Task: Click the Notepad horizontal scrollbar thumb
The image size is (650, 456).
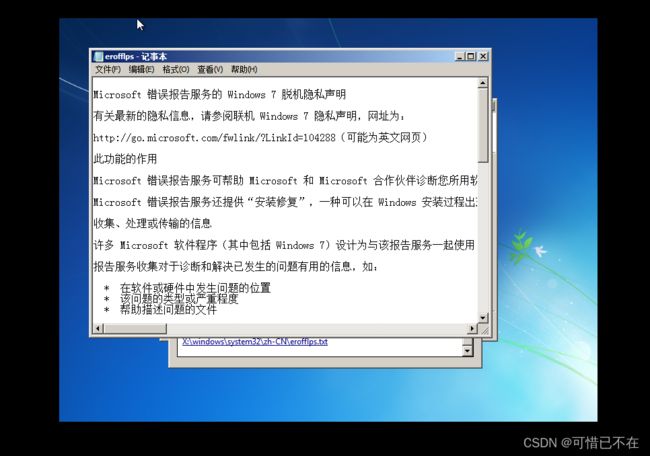Action: 135,329
